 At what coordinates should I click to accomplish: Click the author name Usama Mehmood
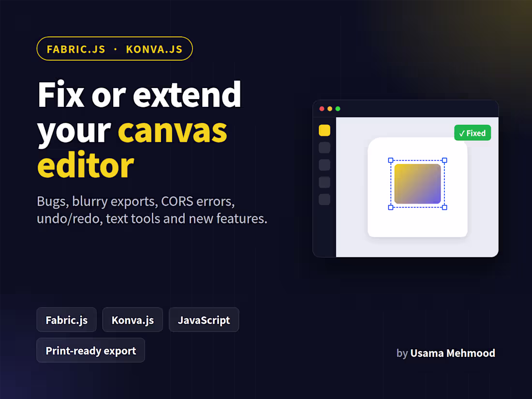point(453,353)
